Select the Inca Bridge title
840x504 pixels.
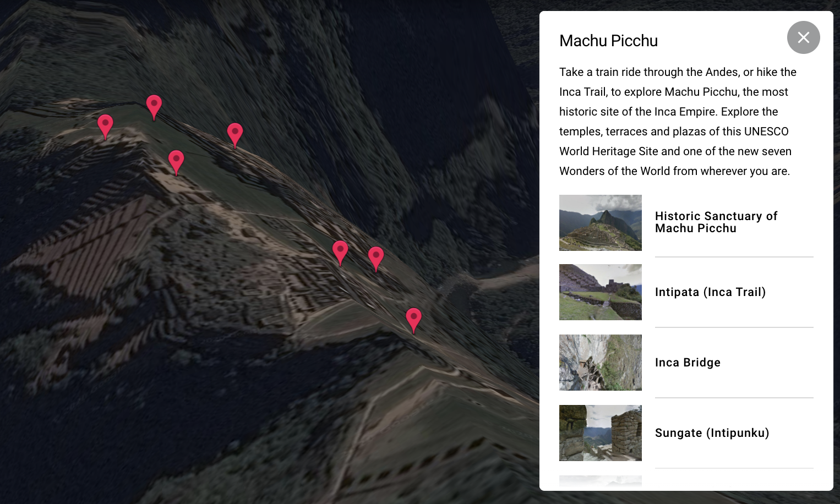tap(688, 363)
